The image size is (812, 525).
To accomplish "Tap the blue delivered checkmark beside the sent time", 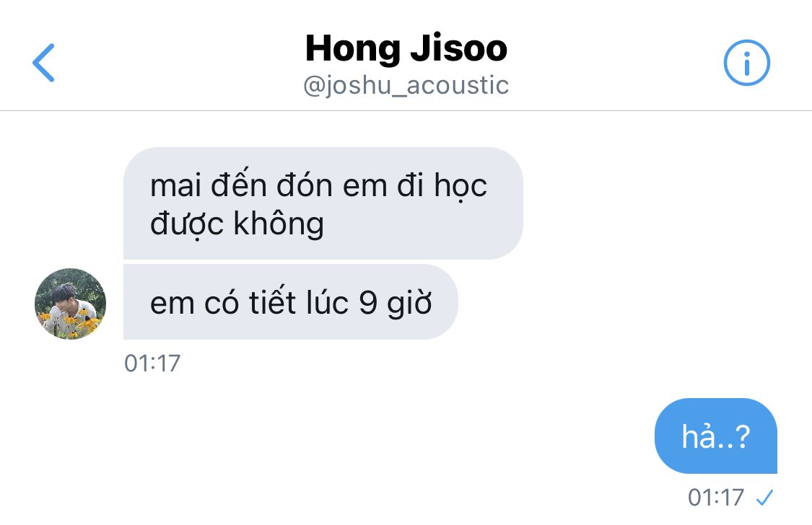I will pyautogui.click(x=764, y=498).
